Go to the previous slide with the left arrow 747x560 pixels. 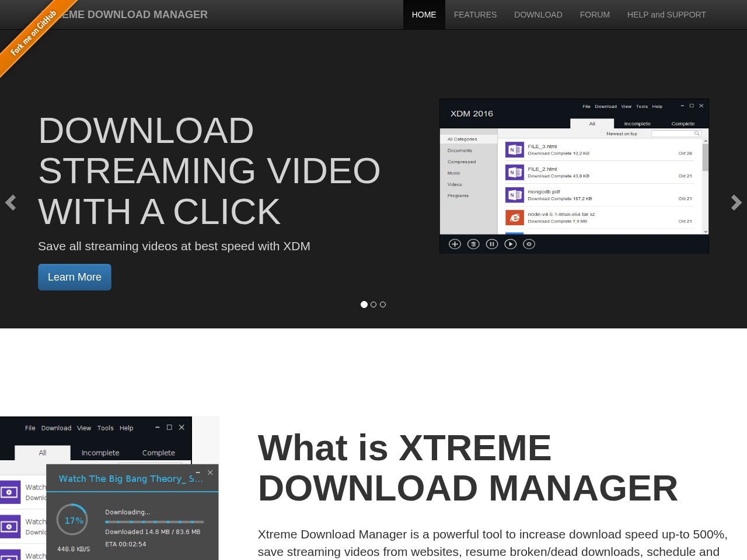(11, 202)
